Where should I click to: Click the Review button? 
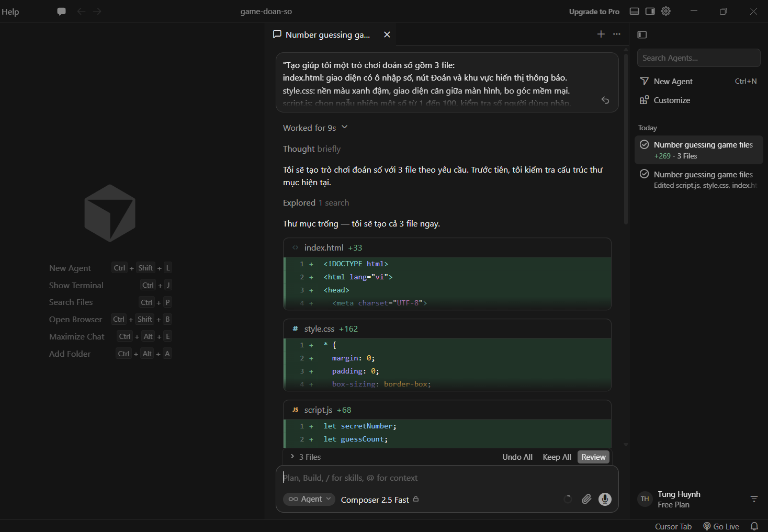(x=594, y=457)
